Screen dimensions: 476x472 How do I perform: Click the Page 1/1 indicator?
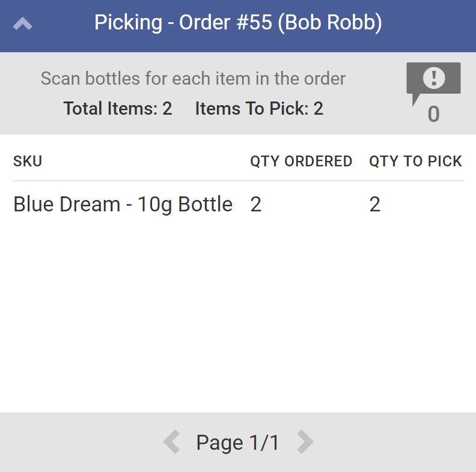(238, 443)
